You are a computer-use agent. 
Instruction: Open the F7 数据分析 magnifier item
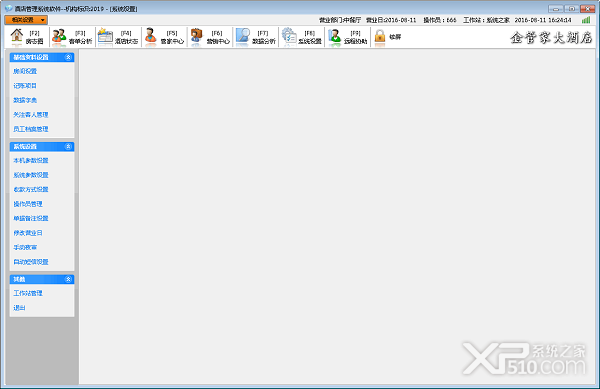(256, 37)
